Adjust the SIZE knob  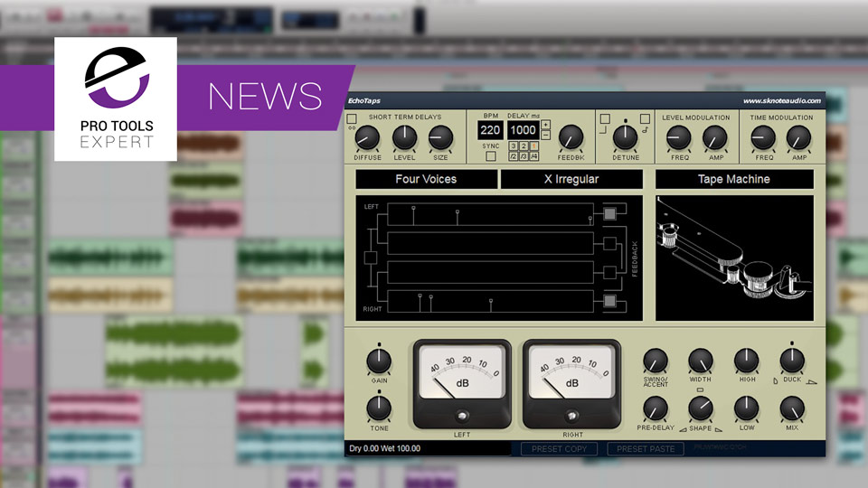[x=440, y=138]
